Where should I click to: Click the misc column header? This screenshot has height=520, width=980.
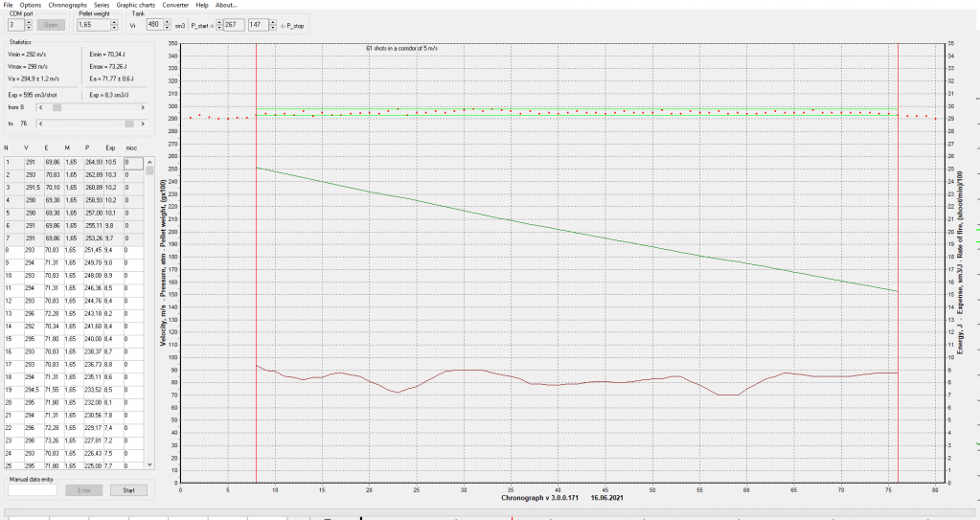(x=131, y=148)
